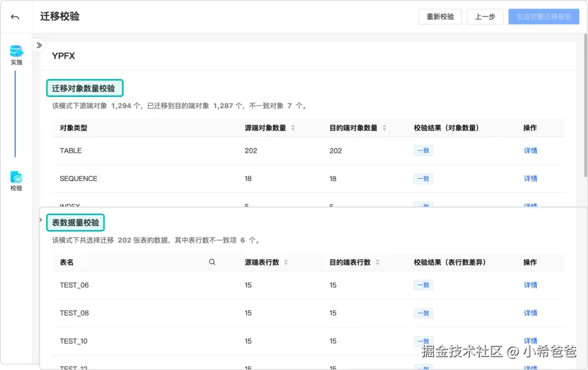
Task: Click the 一致 badge on the TABLE row
Action: coord(423,150)
